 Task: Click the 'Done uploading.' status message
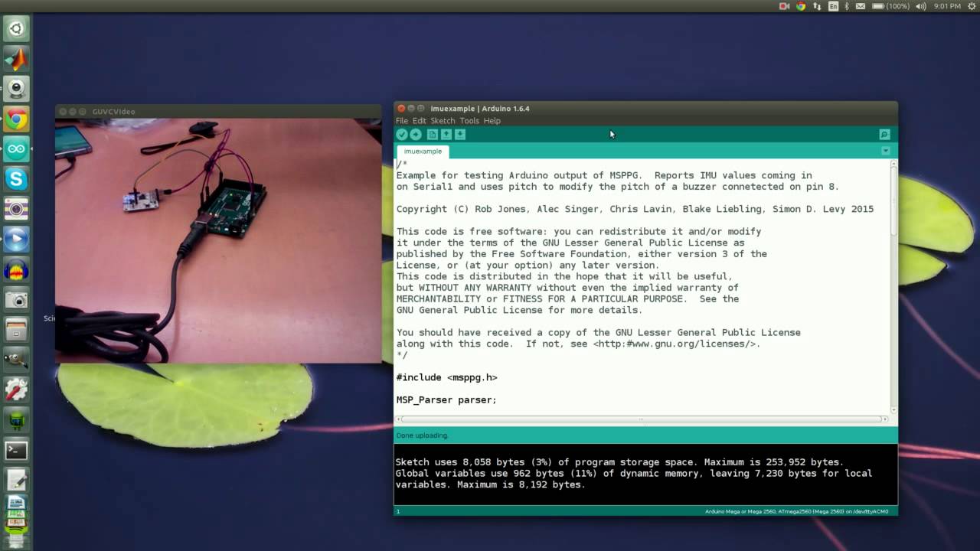422,435
